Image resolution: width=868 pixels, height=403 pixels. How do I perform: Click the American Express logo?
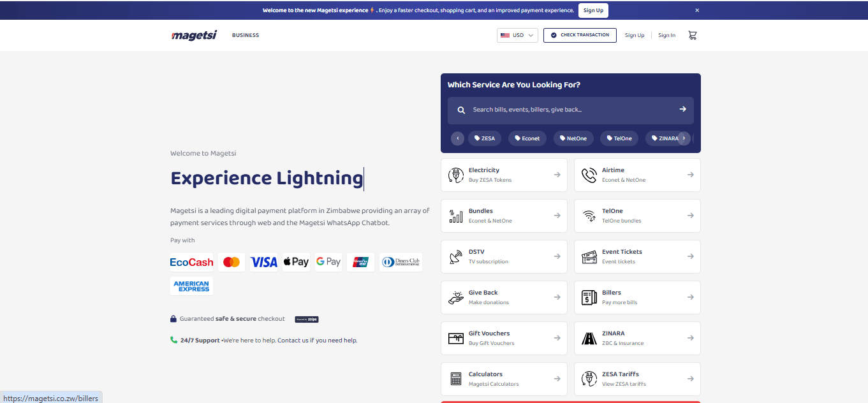coord(192,286)
